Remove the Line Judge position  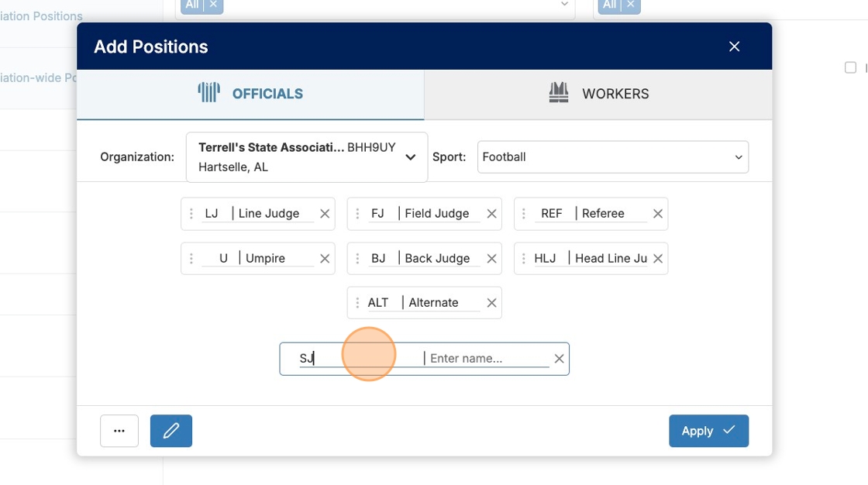(325, 214)
